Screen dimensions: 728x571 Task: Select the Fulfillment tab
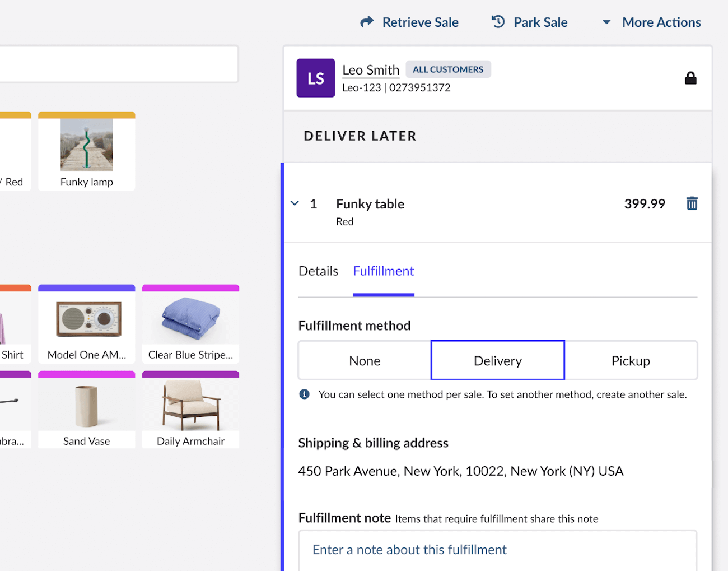point(384,271)
